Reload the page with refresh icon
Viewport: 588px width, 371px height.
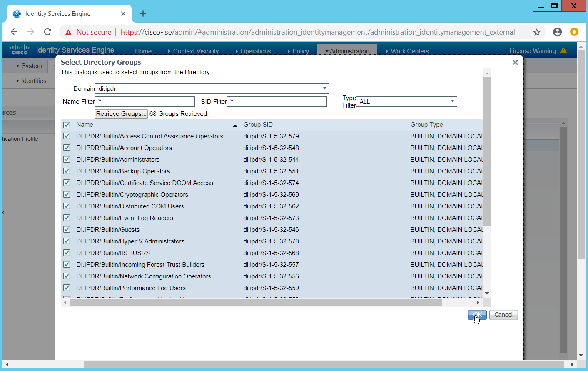tap(48, 32)
